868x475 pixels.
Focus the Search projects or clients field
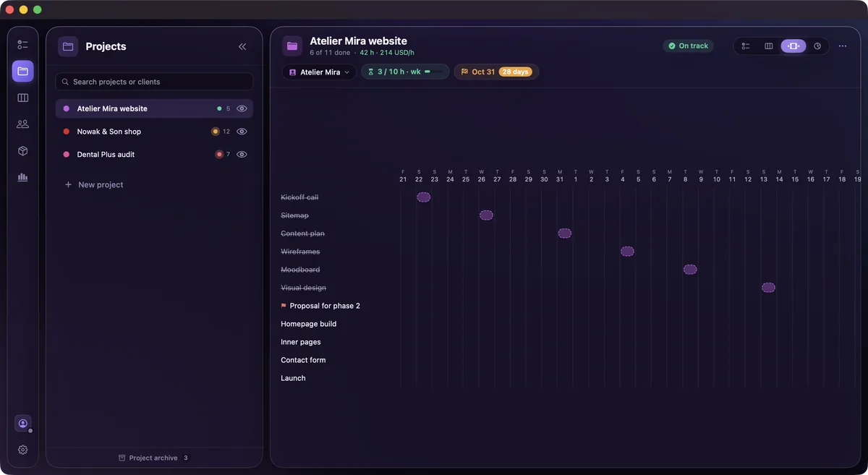(154, 82)
